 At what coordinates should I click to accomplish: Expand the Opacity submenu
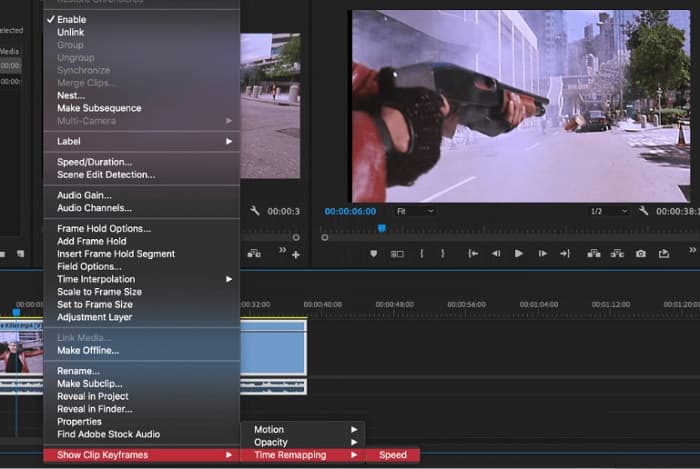(303, 442)
